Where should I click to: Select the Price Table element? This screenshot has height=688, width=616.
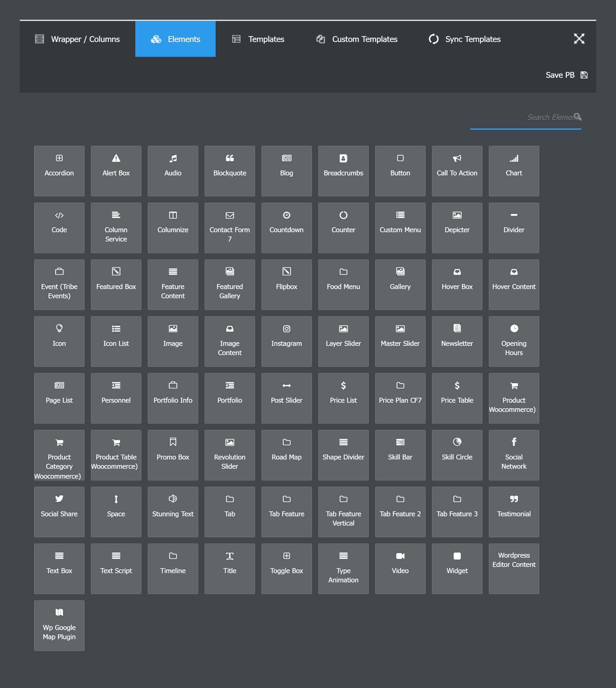coord(457,398)
